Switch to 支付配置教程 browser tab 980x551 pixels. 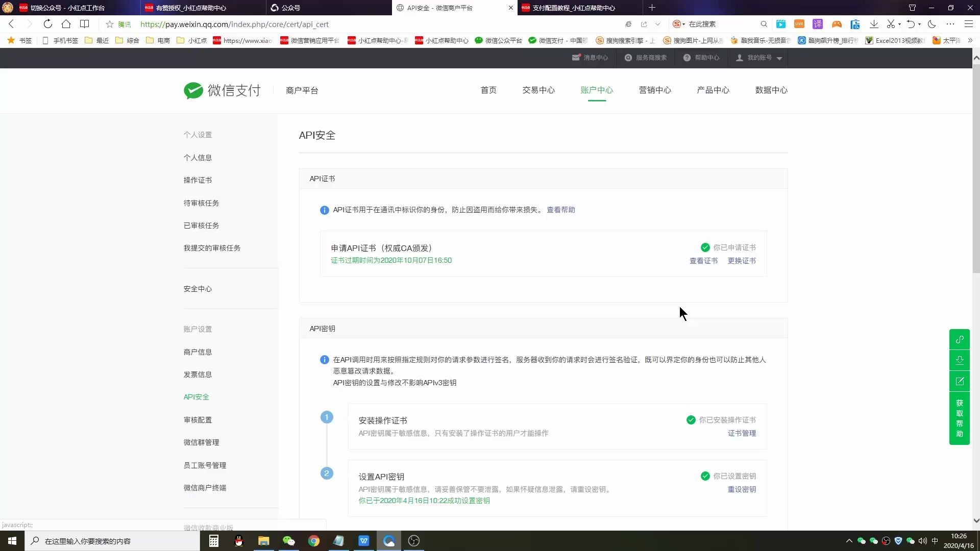click(x=580, y=8)
